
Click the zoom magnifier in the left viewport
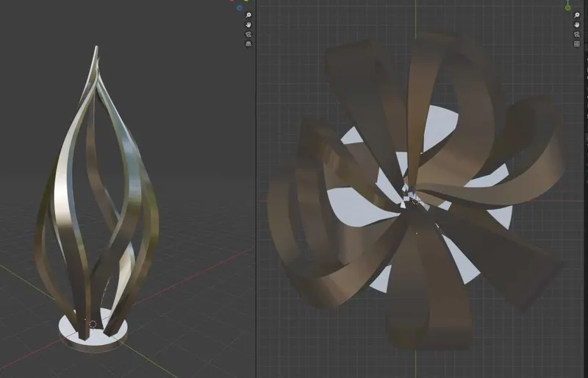pyautogui.click(x=248, y=15)
